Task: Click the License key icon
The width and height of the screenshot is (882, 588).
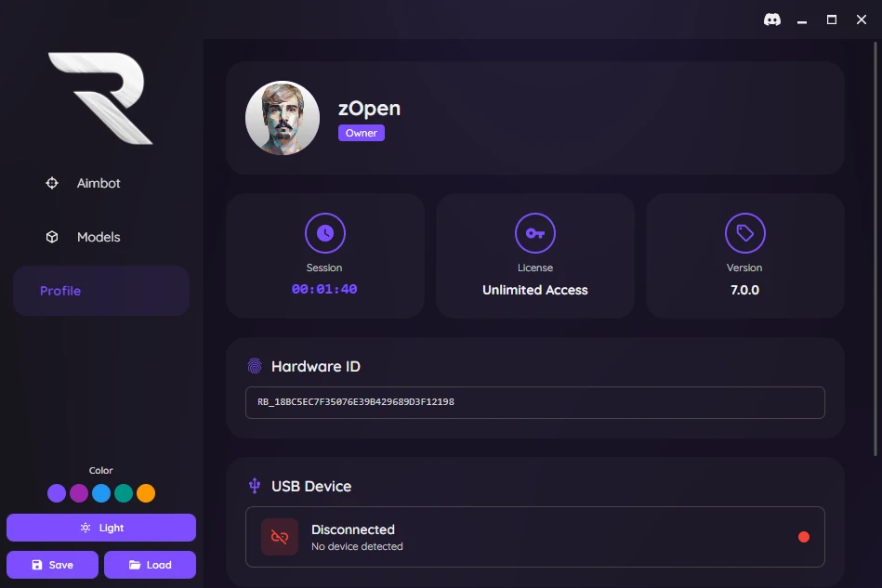Action: point(535,233)
